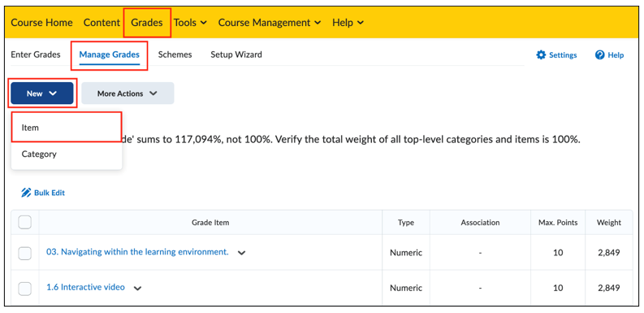The image size is (644, 313).
Task: Open the New dropdown button
Action: pyautogui.click(x=42, y=93)
